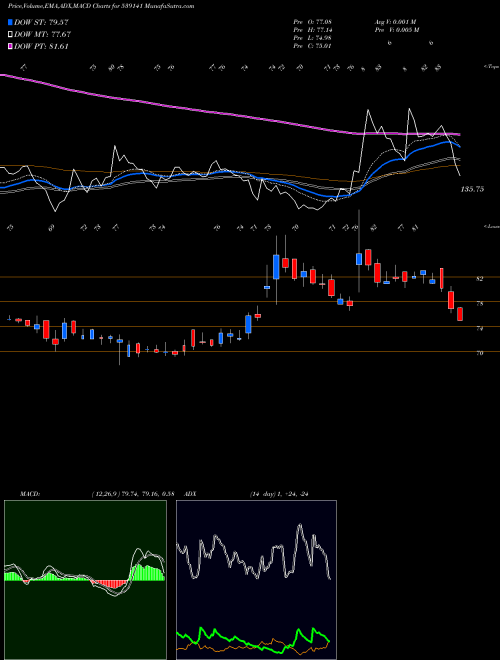Select the DOW ST: 79.57 label

41,22
